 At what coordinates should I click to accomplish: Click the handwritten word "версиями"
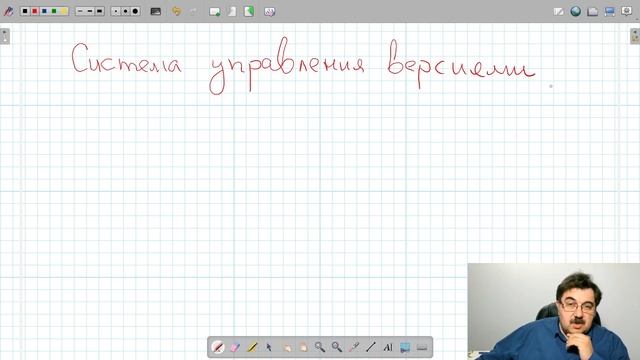(x=461, y=64)
